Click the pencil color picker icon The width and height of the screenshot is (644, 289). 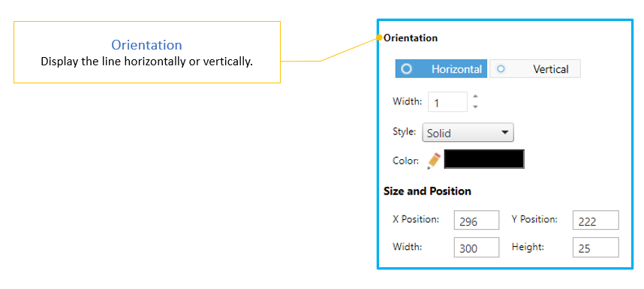click(x=434, y=161)
